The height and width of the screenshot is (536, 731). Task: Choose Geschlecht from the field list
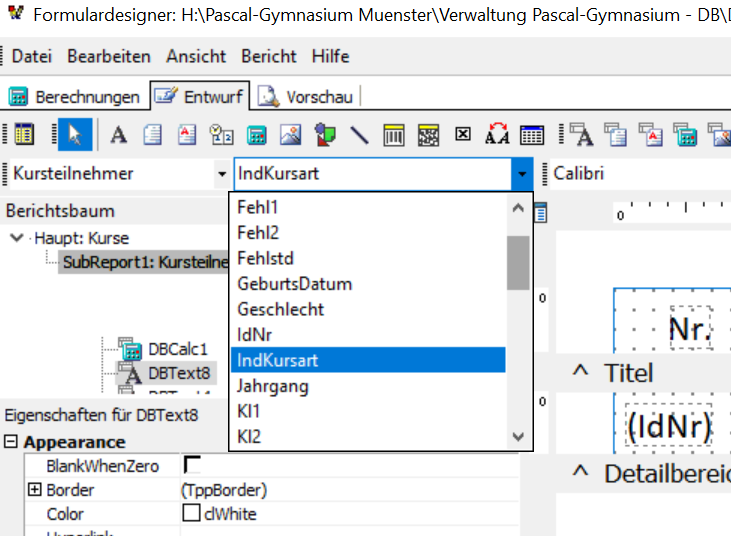click(368, 309)
